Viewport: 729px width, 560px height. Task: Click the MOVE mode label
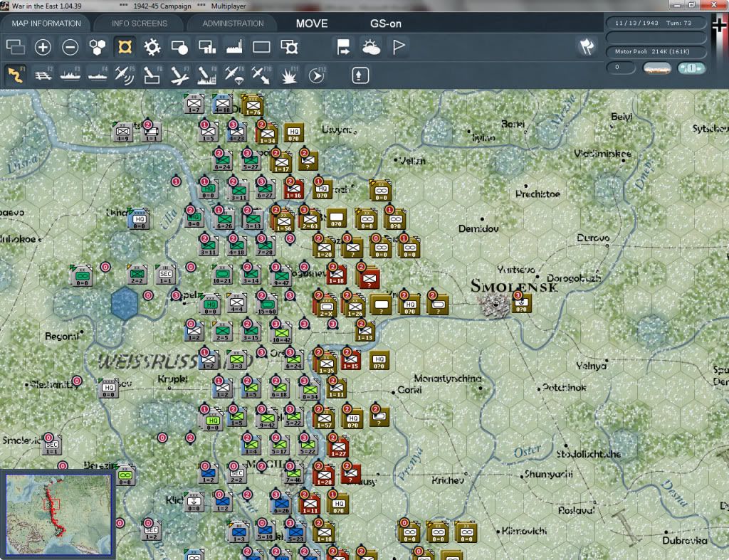[x=312, y=23]
